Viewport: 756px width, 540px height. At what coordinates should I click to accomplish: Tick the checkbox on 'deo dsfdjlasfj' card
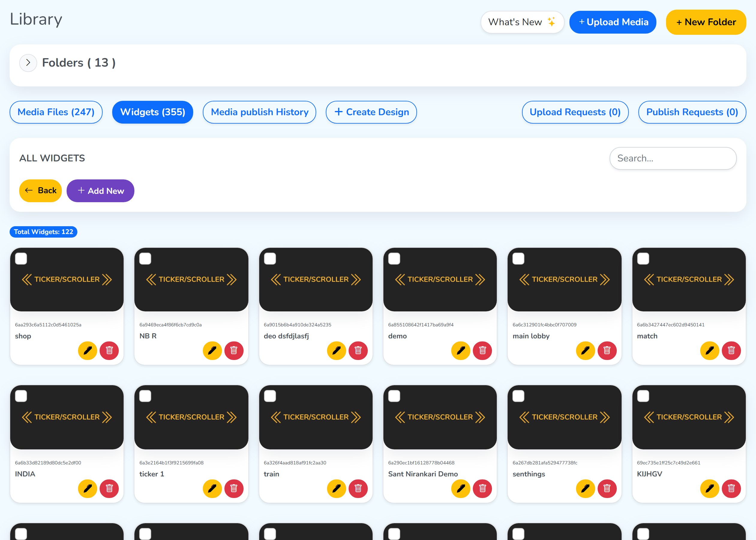pos(270,259)
